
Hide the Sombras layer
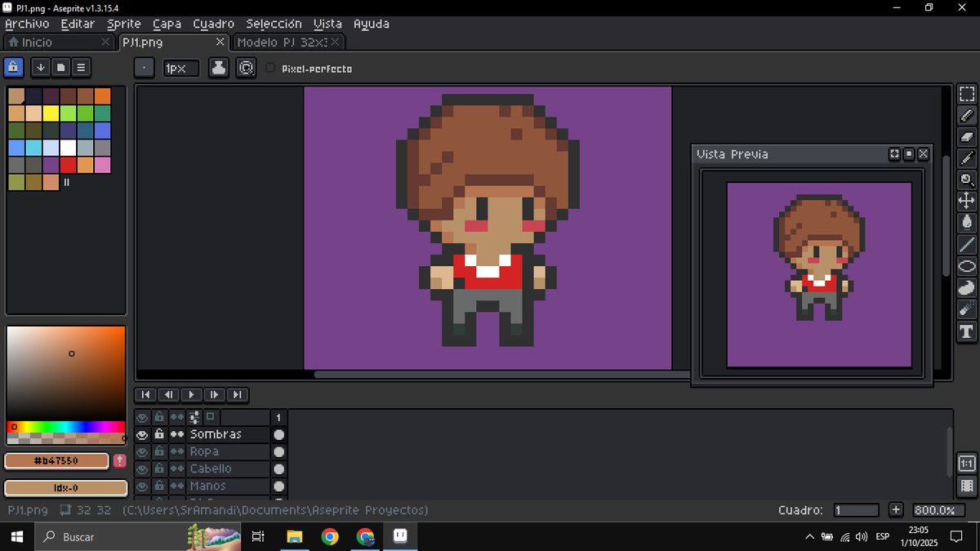pyautogui.click(x=143, y=435)
